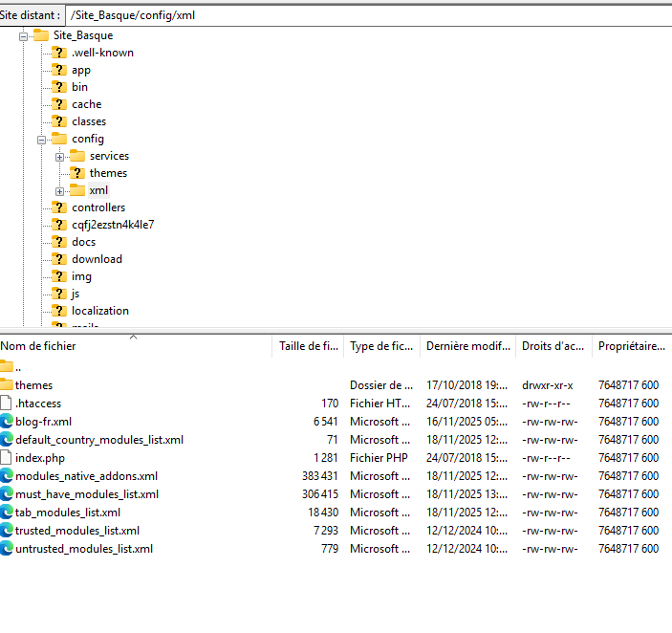Click the controllers folder question-mark icon
Screen dimensions: 672x633
(x=59, y=207)
